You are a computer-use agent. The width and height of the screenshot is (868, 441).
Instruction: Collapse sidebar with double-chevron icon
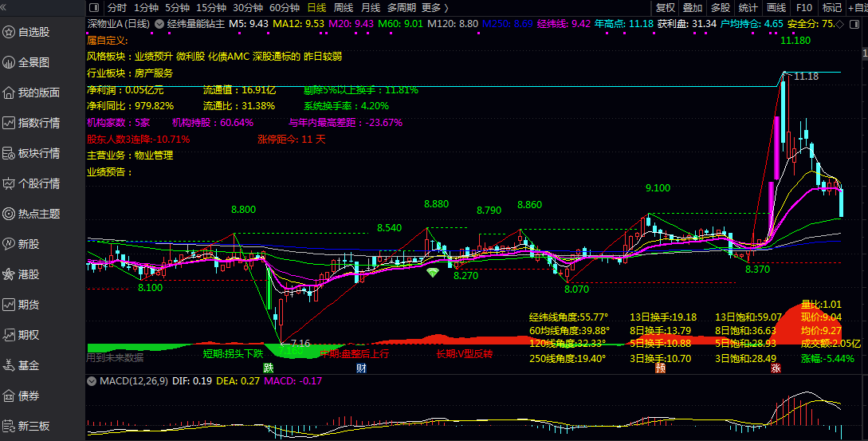[5, 7]
